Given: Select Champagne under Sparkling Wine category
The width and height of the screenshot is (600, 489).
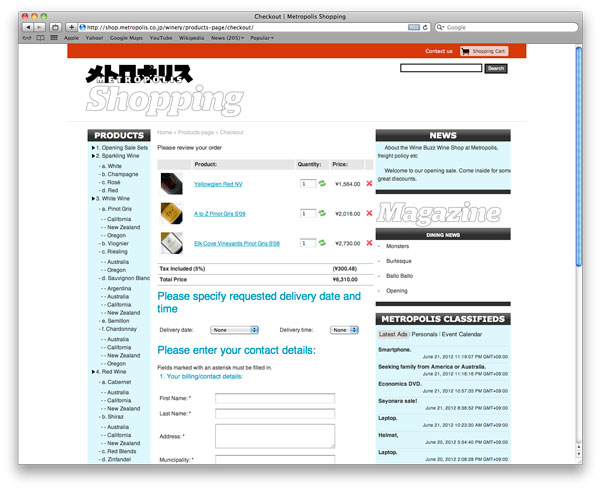Looking at the screenshot, I should click(126, 174).
